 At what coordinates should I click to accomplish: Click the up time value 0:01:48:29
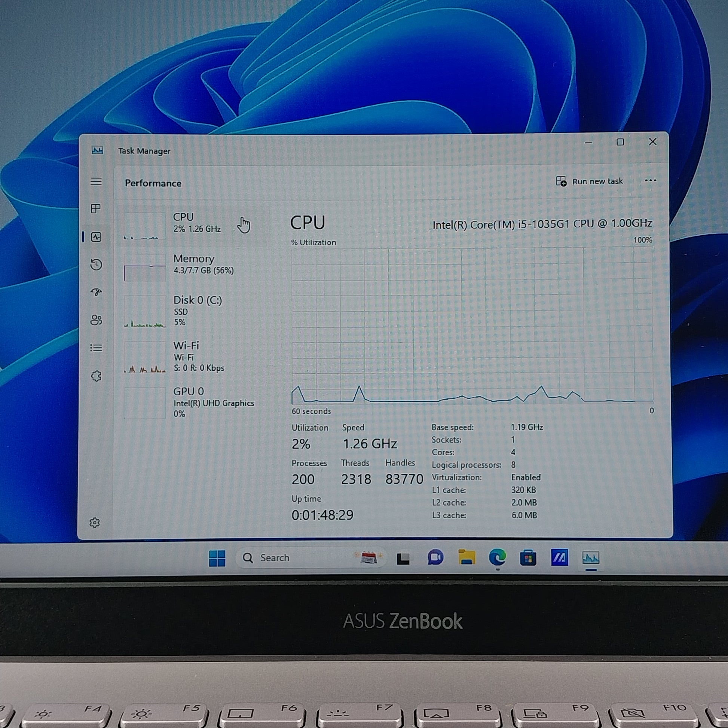point(322,515)
